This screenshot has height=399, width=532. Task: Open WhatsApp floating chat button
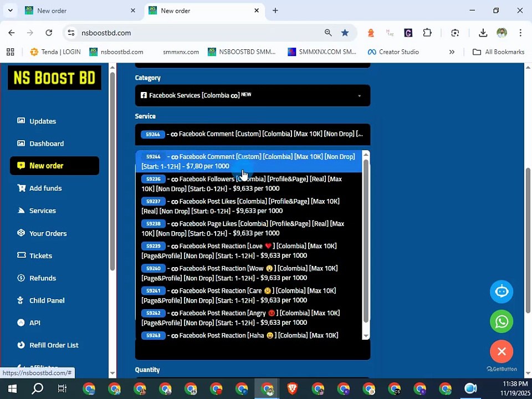501,321
